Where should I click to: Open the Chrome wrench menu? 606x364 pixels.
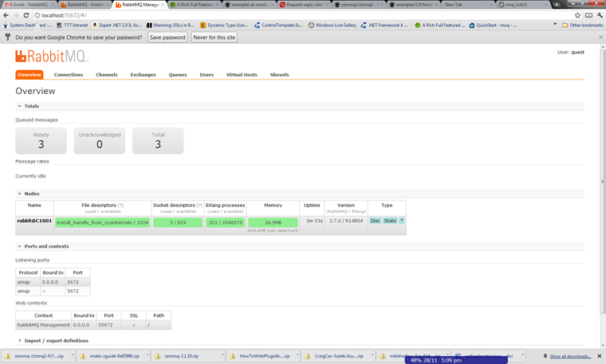coord(600,15)
